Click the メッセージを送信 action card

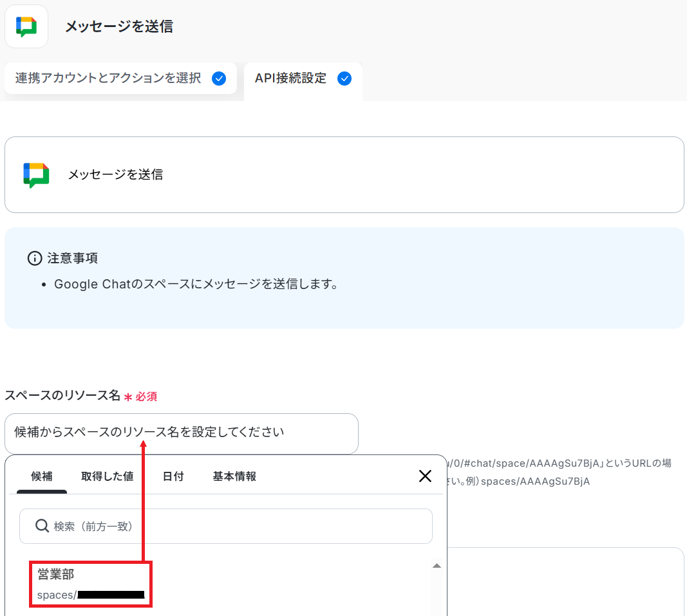pos(344,174)
